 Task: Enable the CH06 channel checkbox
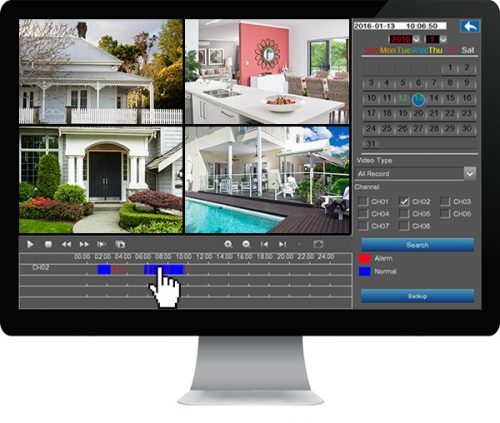(x=445, y=214)
